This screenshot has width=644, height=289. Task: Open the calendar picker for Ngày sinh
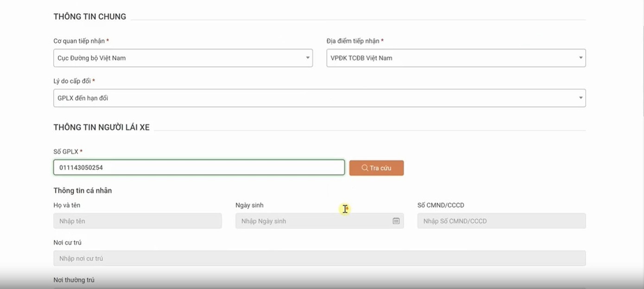[396, 221]
